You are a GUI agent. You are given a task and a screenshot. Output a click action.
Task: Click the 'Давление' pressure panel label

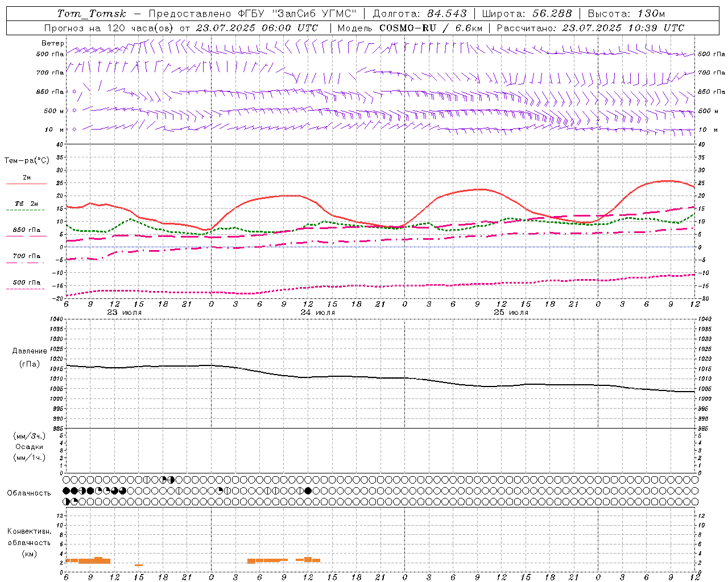click(x=30, y=351)
